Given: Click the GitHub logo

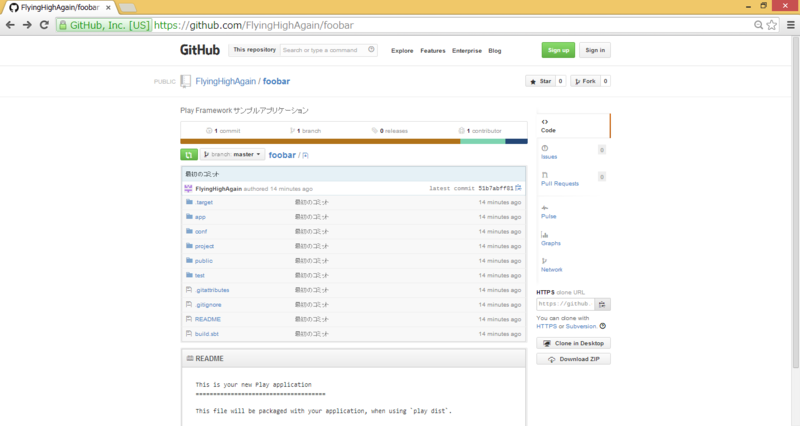Looking at the screenshot, I should (200, 50).
